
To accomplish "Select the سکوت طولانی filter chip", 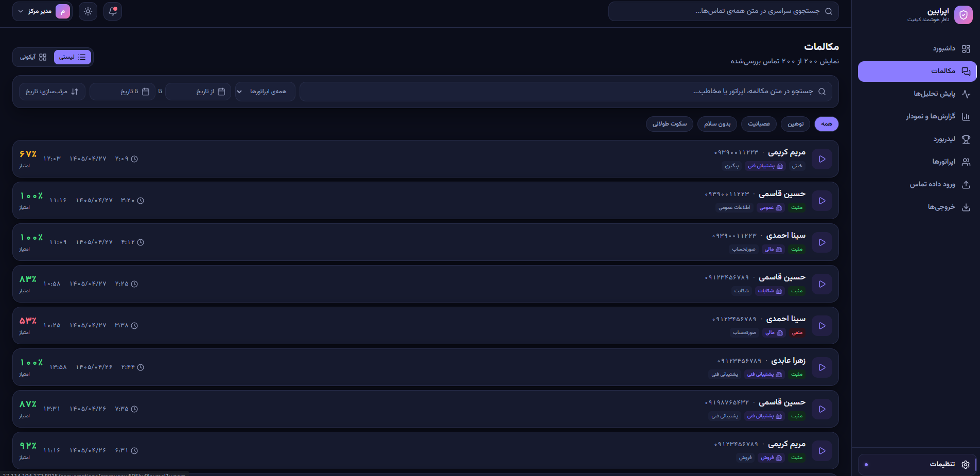I will point(670,124).
